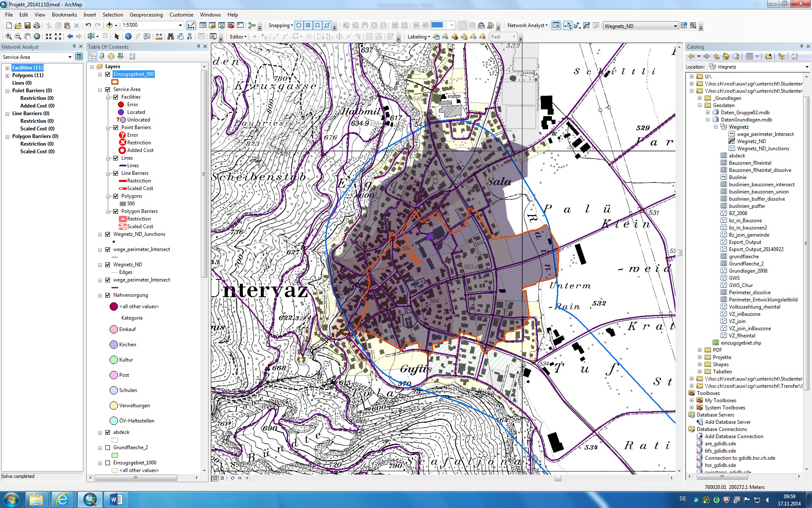Toggle the Nahversorgung layer visibility
Screen dimensions: 812x508
tap(108, 295)
